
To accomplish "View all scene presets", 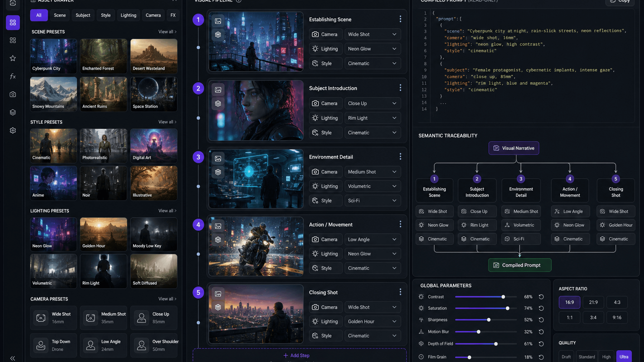I will [x=167, y=32].
